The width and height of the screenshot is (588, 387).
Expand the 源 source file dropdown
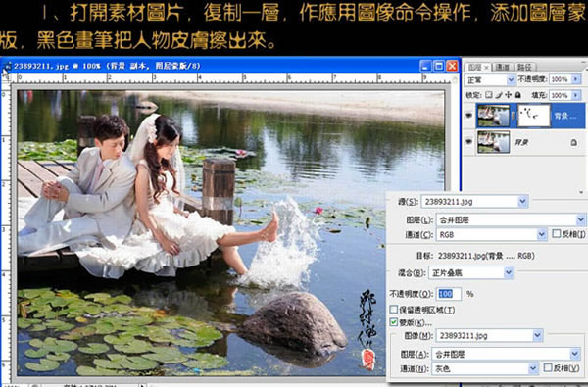[x=474, y=202]
